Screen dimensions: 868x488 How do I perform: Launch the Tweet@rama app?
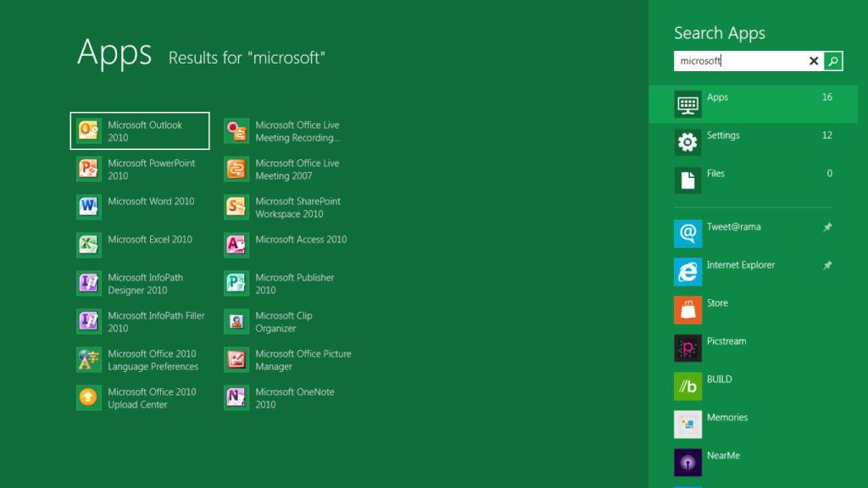tap(732, 226)
